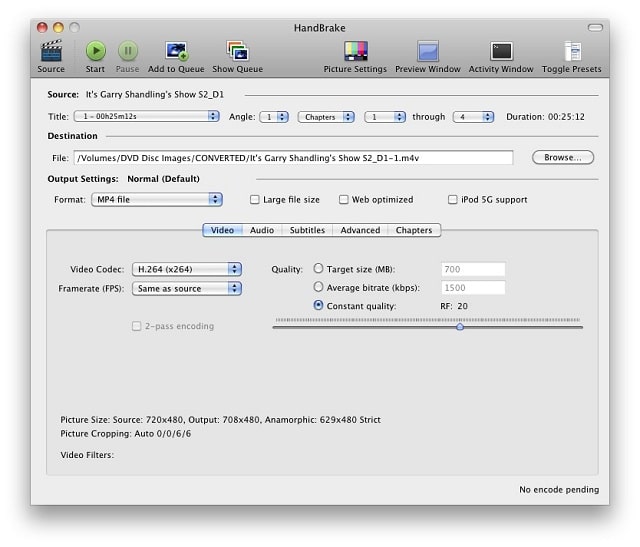Open the Video Codec dropdown
Viewport: 640px width, 547px height.
(187, 269)
